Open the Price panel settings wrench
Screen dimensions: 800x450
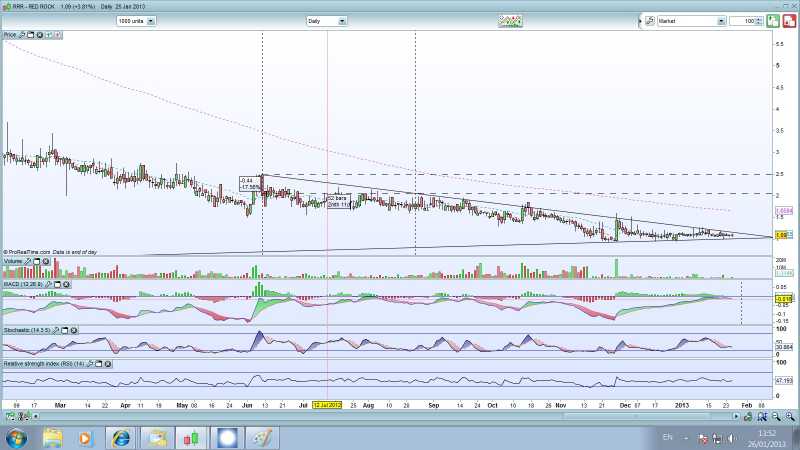(x=23, y=35)
